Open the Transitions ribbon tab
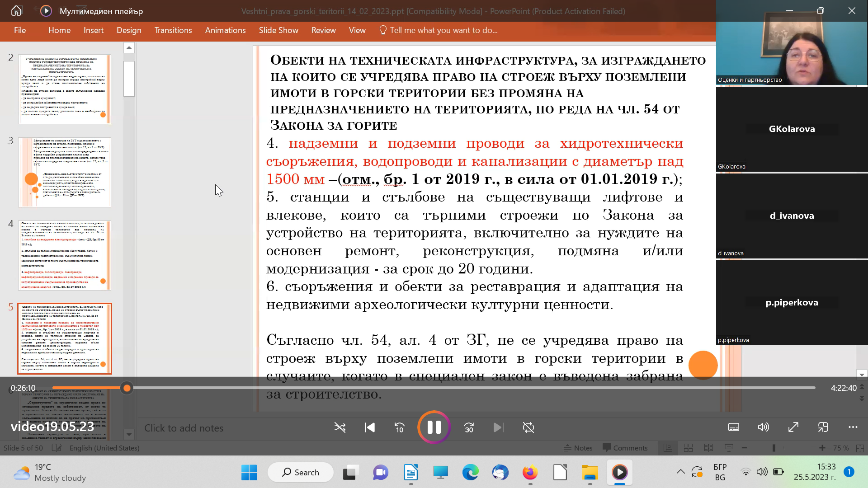Screen dimensions: 868x488 click(173, 30)
